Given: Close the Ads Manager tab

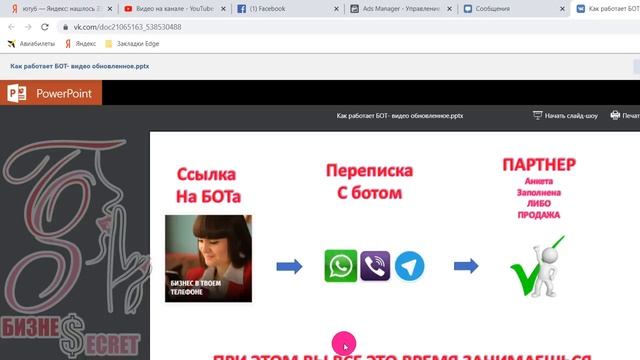Looking at the screenshot, I should (x=449, y=9).
